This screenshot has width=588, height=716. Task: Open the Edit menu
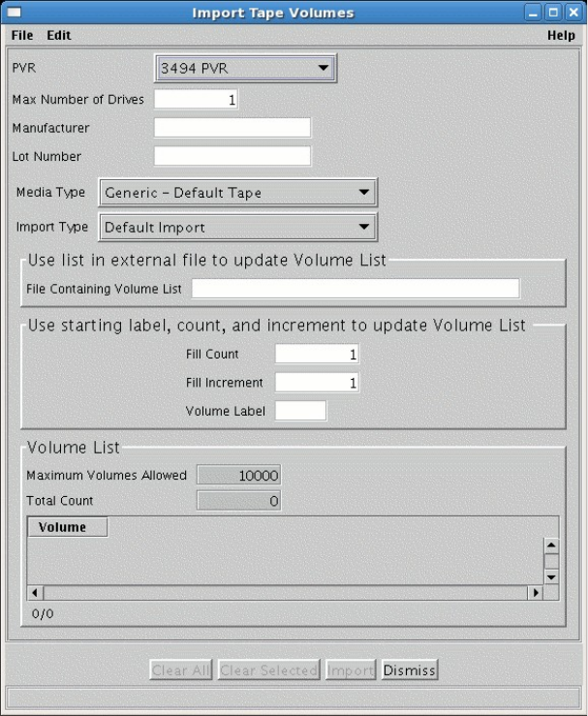point(59,35)
